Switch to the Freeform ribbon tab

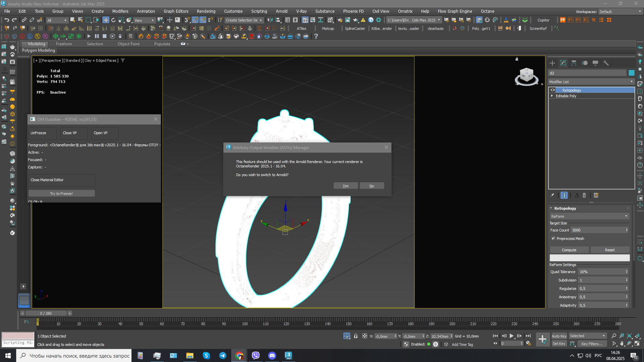(x=64, y=44)
